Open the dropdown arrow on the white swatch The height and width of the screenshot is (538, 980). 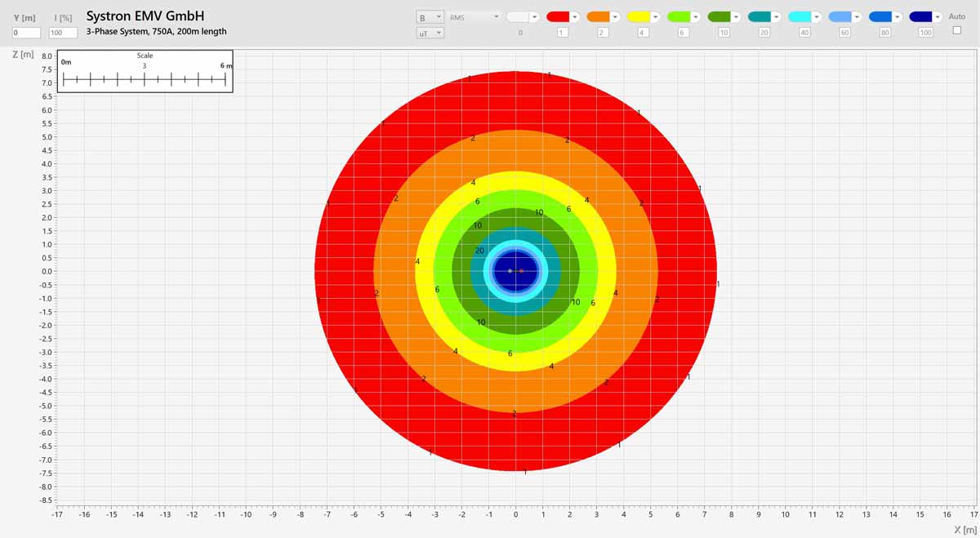click(534, 16)
